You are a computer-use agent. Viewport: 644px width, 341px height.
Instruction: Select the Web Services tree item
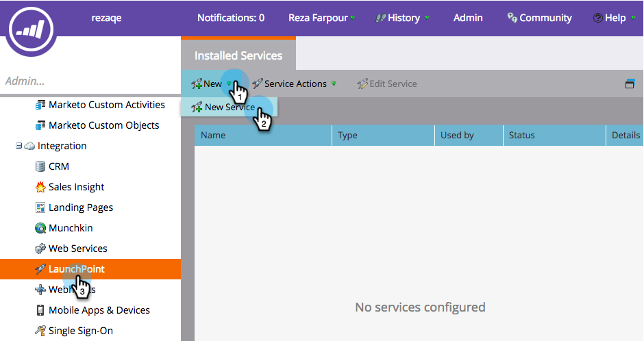coord(78,249)
